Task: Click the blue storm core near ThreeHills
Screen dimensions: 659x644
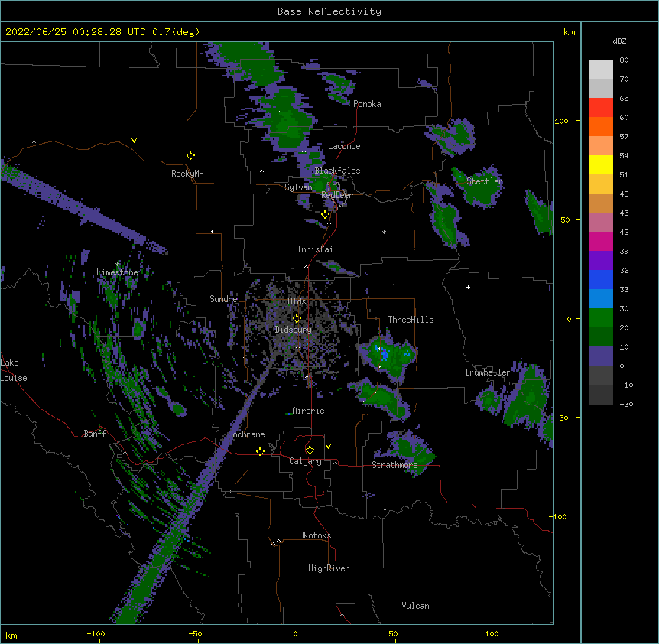Action: click(x=384, y=354)
